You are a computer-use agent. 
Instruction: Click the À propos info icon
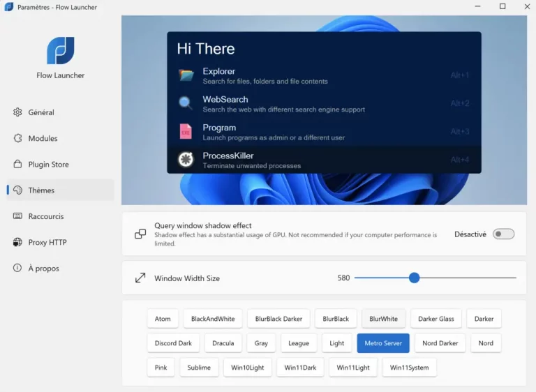(18, 269)
